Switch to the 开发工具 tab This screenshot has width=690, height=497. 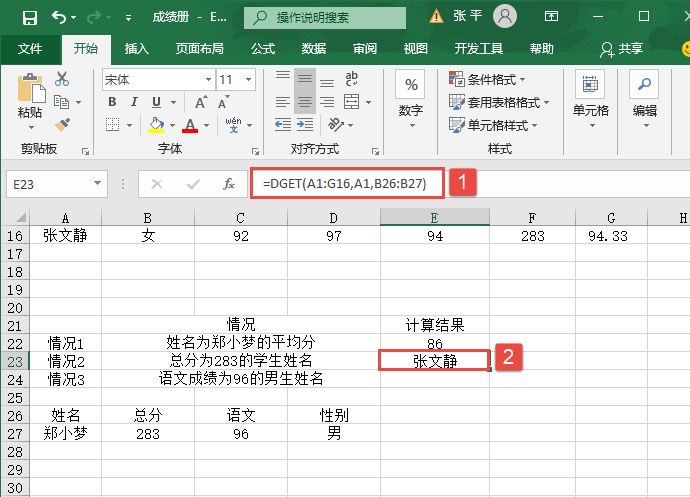479,48
